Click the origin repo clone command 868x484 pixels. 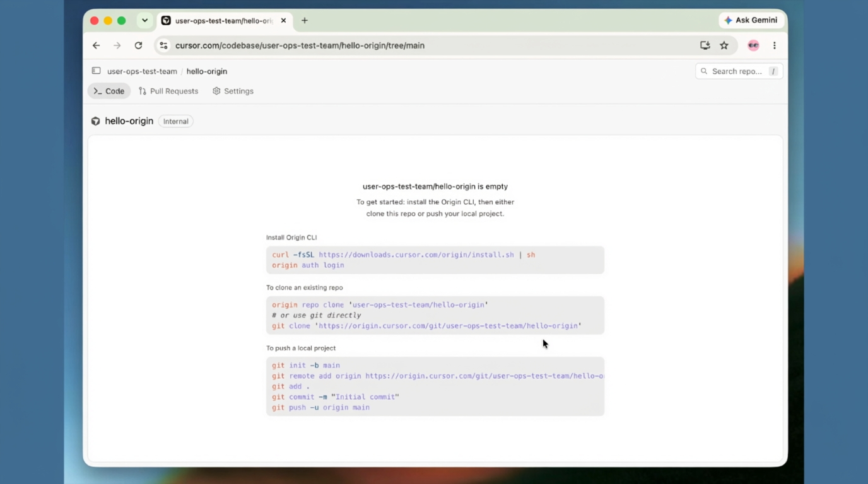380,304
